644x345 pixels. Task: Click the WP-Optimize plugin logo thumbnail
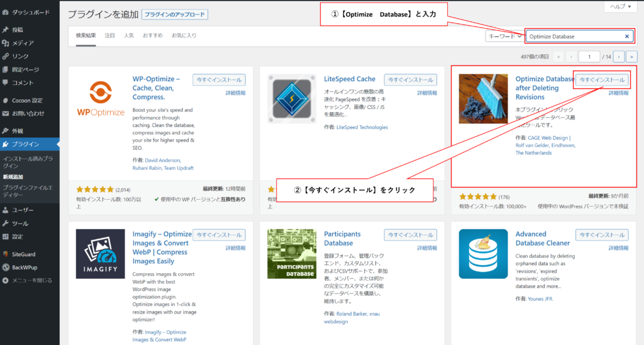coord(100,99)
